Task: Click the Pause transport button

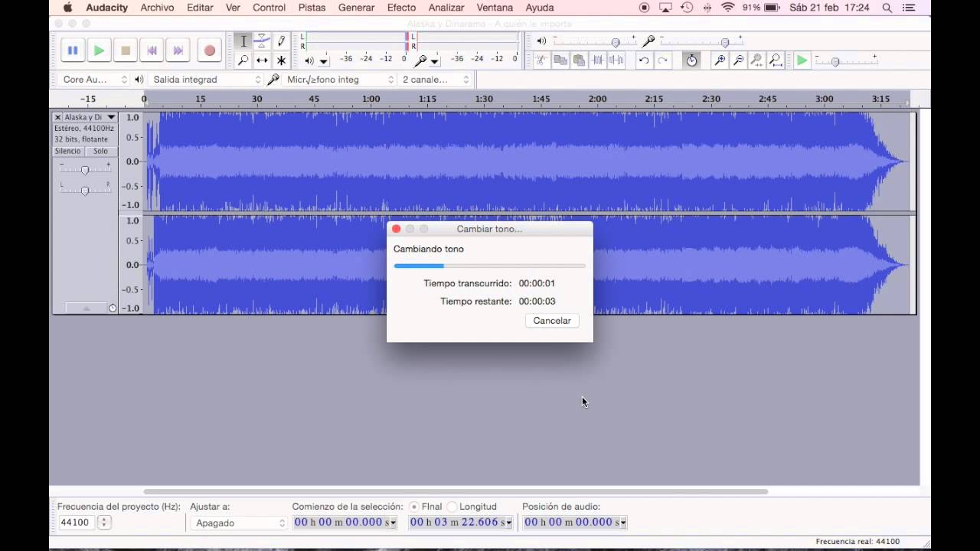Action: 73,51
